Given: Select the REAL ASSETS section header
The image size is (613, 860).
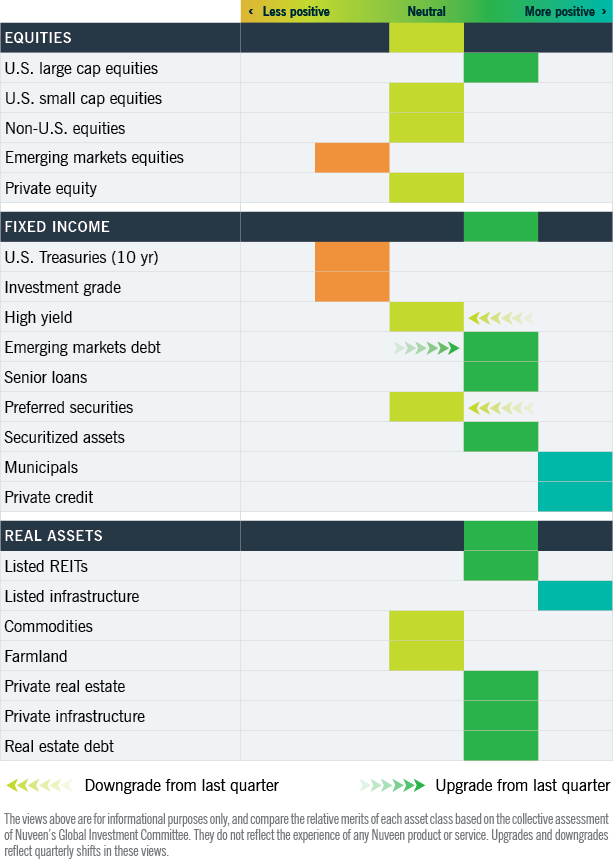Looking at the screenshot, I should tap(53, 536).
